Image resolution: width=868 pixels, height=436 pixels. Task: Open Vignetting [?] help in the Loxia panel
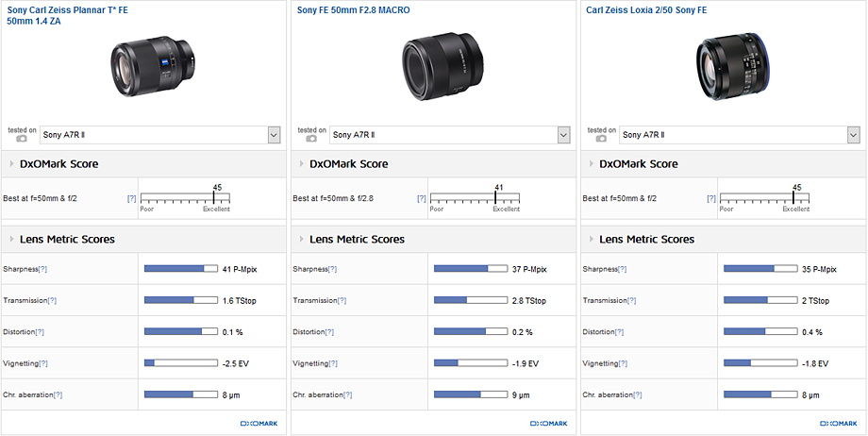pos(623,363)
